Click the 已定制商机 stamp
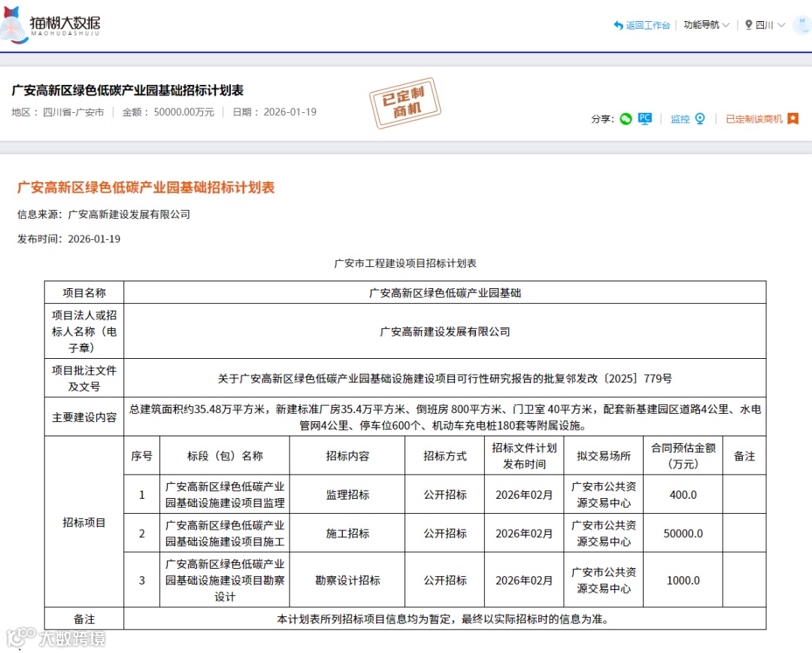The image size is (812, 653). [x=405, y=102]
